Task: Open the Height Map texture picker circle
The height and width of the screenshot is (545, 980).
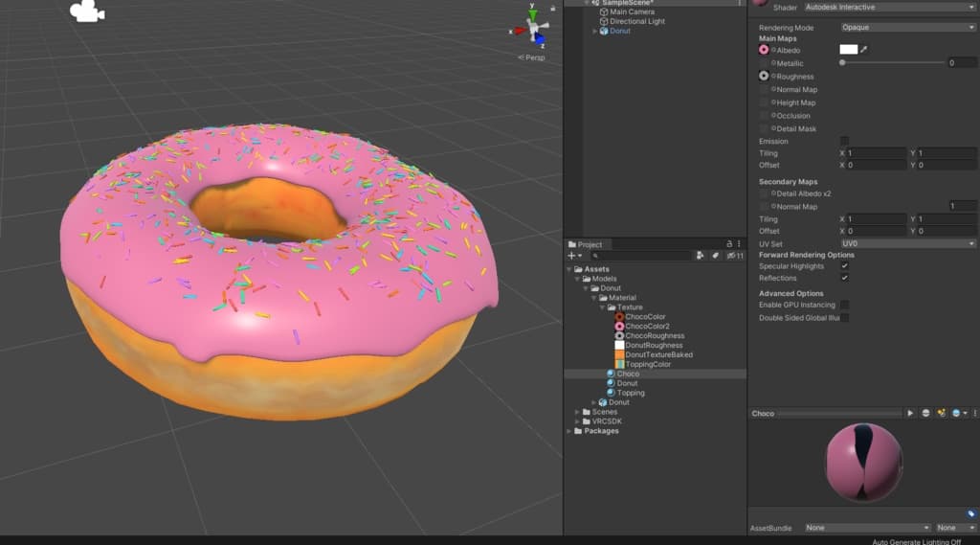Action: click(x=773, y=102)
